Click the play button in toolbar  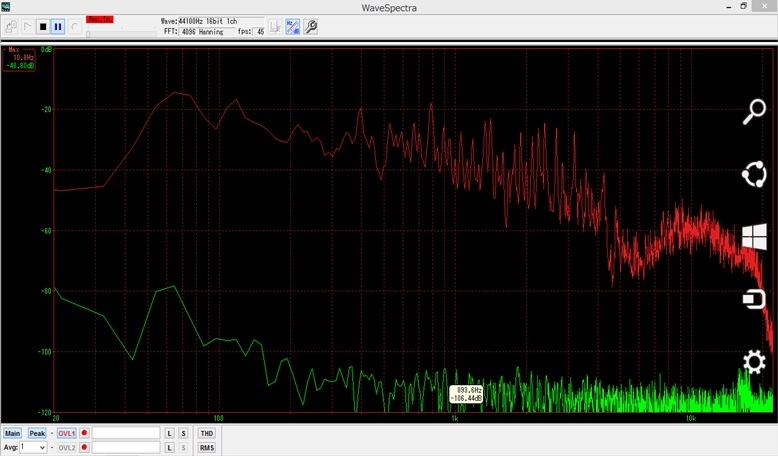(x=28, y=26)
